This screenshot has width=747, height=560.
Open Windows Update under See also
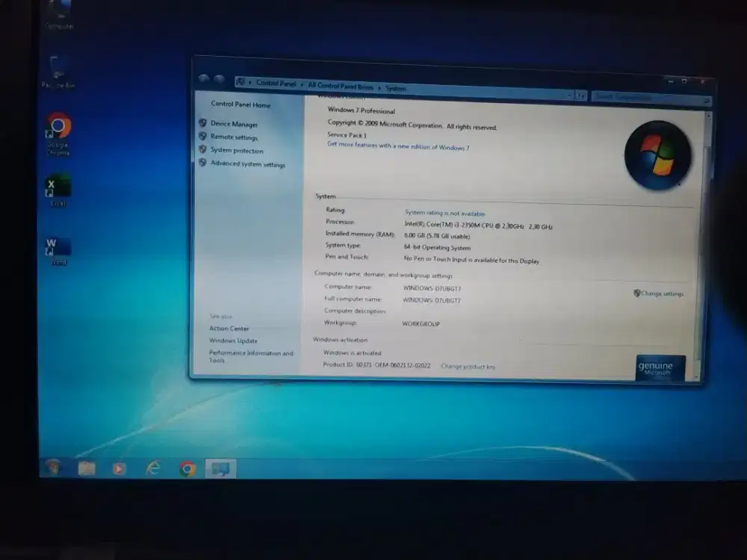click(x=233, y=340)
